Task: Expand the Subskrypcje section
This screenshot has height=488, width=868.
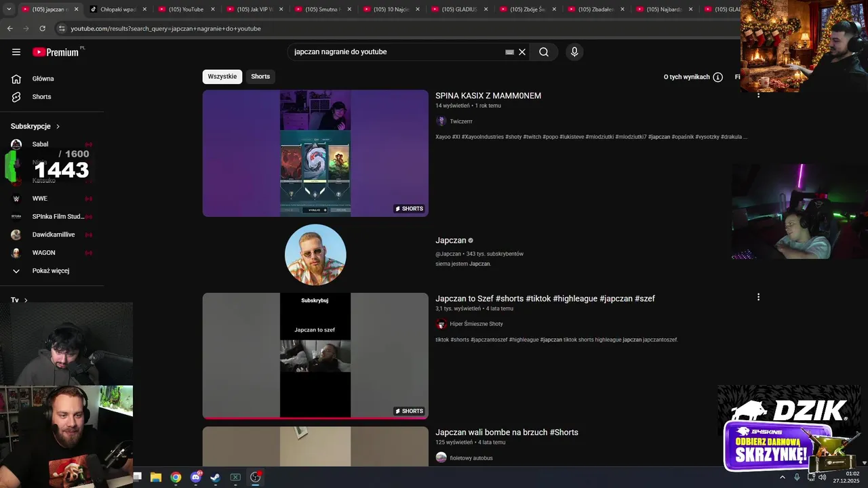Action: pyautogui.click(x=35, y=127)
